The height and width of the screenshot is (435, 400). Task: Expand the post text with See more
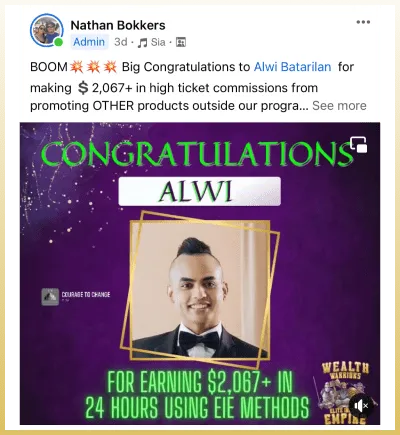coord(339,106)
